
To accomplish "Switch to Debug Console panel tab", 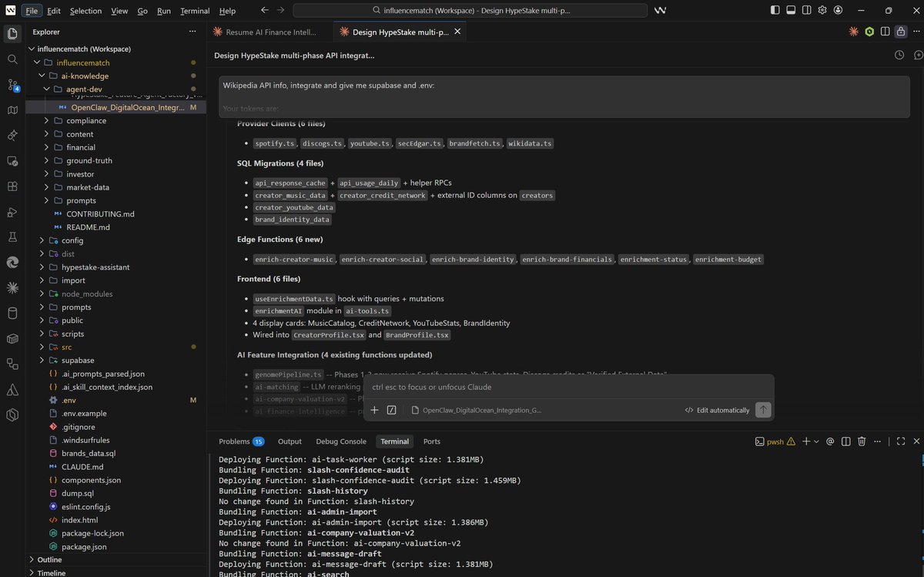I will tap(343, 441).
